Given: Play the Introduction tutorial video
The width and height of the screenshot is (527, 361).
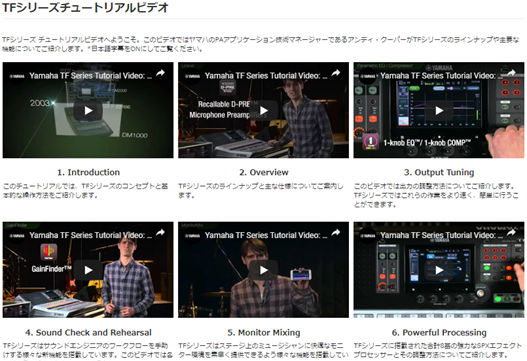Looking at the screenshot, I should tap(88, 110).
